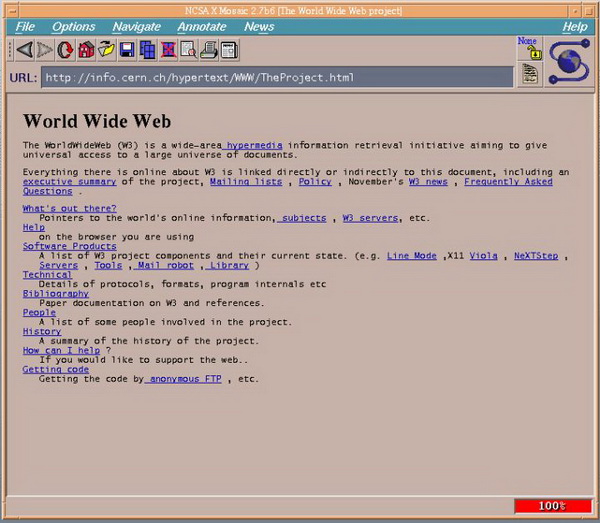600x523 pixels.
Task: Open the Navigate menu
Action: coord(136,27)
